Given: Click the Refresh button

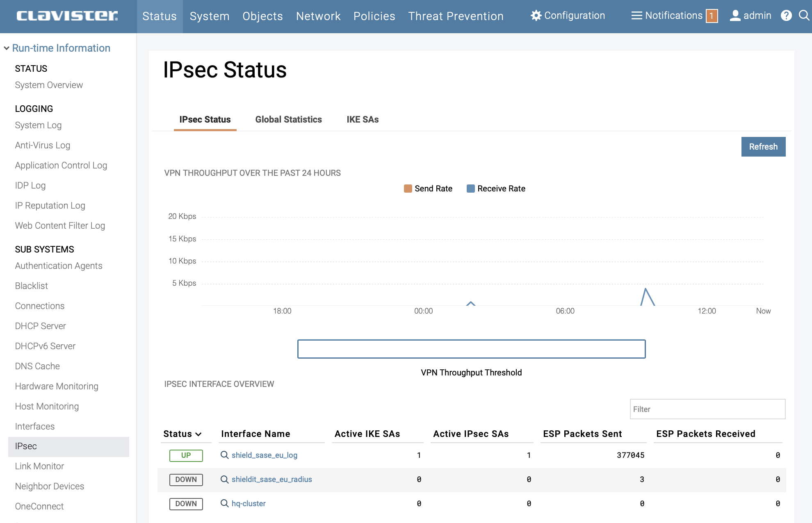Looking at the screenshot, I should (763, 146).
